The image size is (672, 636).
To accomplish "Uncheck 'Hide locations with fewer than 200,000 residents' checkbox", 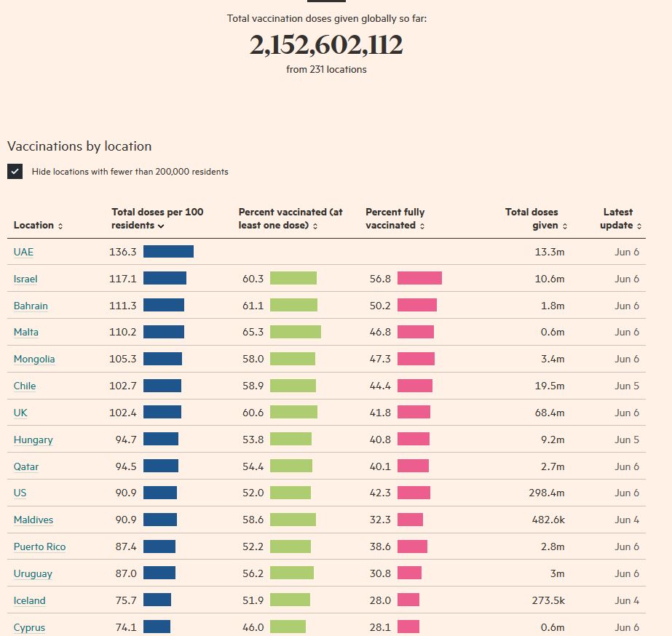I will pyautogui.click(x=15, y=171).
